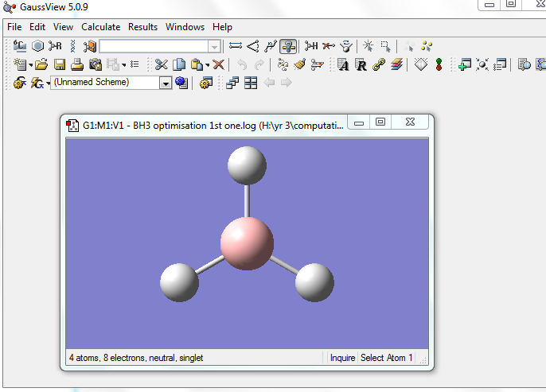546x392 pixels.
Task: Click the calculation scheme blue gear icon
Action: pyautogui.click(x=181, y=83)
